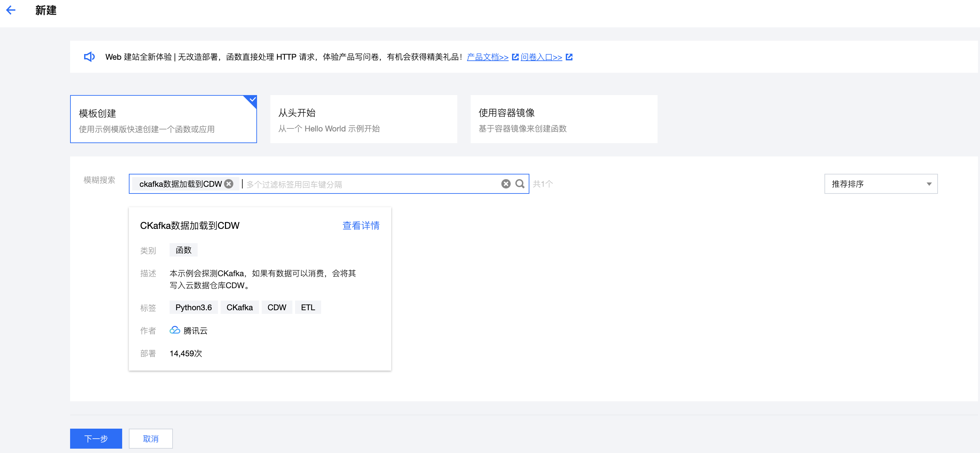
Task: Clear all search filters with X icon
Action: 506,184
